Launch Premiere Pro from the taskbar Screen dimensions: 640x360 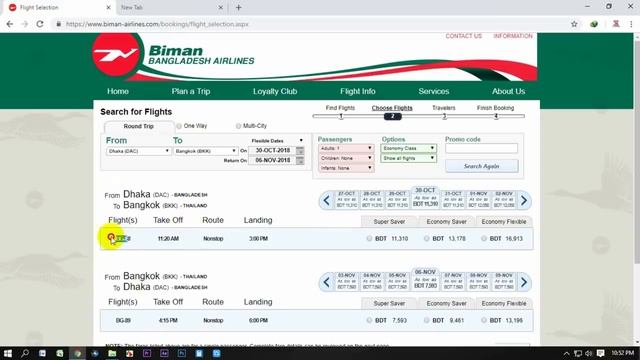point(147,353)
